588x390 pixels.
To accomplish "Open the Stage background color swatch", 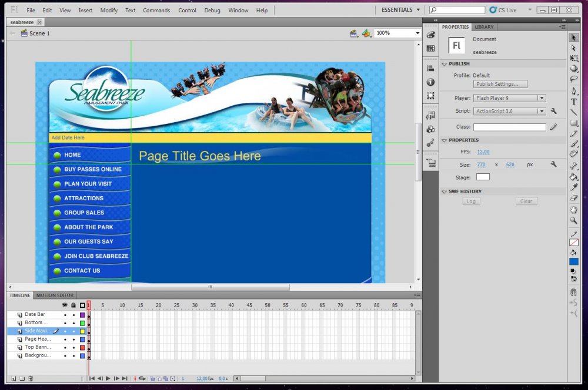I will point(482,177).
